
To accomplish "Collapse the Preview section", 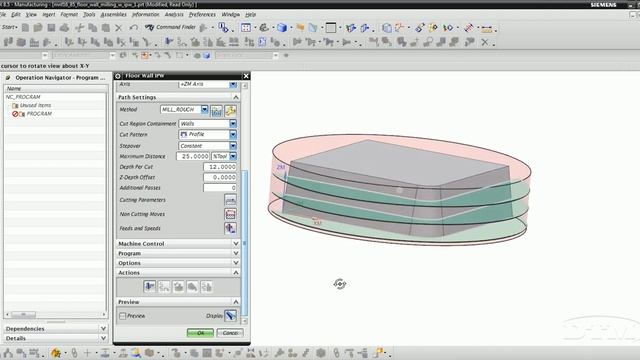I will click(178, 302).
